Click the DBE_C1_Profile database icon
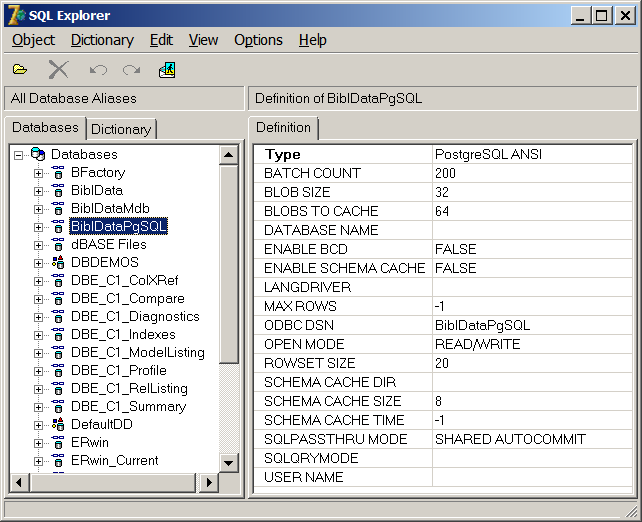The width and height of the screenshot is (642, 522). [58, 371]
